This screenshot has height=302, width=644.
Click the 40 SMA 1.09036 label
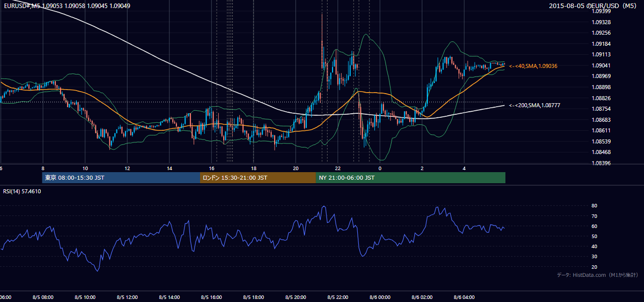pos(533,66)
